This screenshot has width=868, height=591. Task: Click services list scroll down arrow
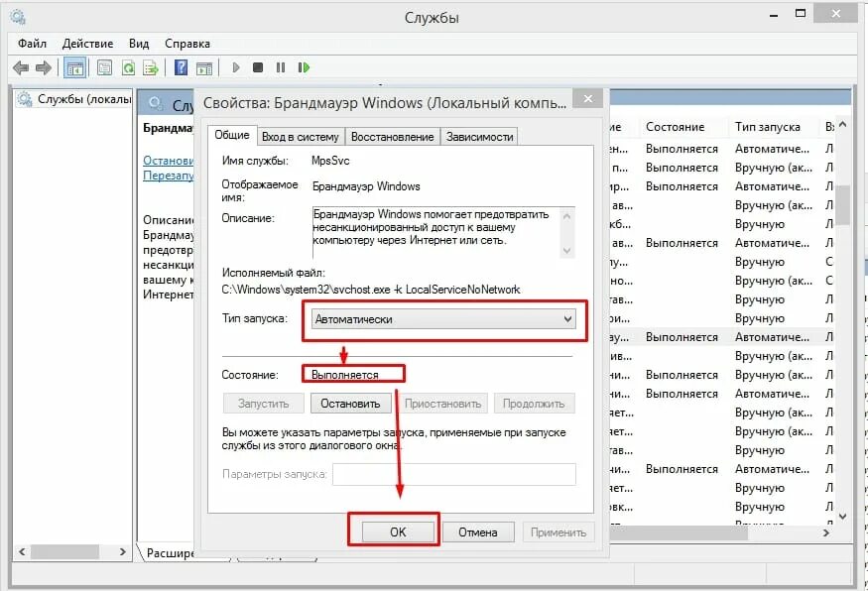tap(842, 517)
